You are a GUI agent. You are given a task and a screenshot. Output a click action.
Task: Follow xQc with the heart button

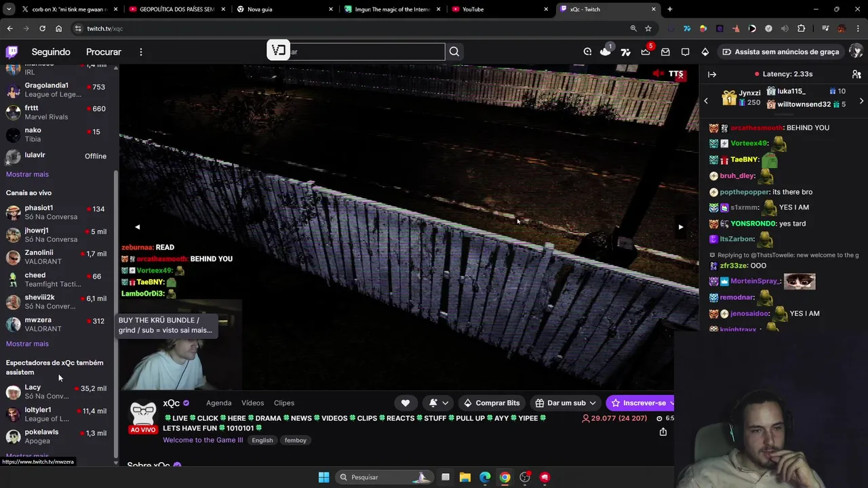(406, 403)
